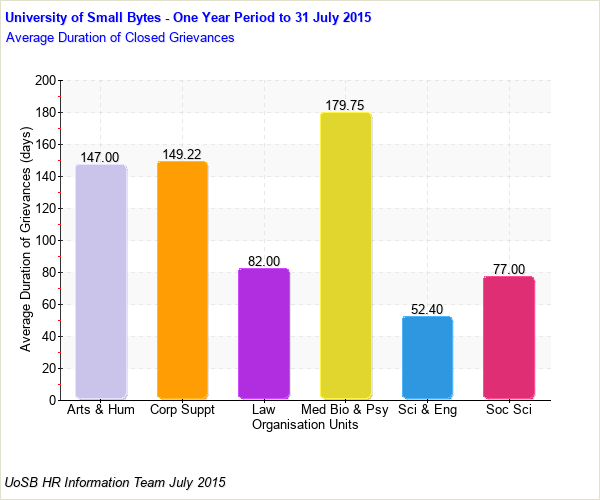This screenshot has height=500, width=600.
Task: Click the 200 tick on the y-axis
Action: [x=43, y=80]
